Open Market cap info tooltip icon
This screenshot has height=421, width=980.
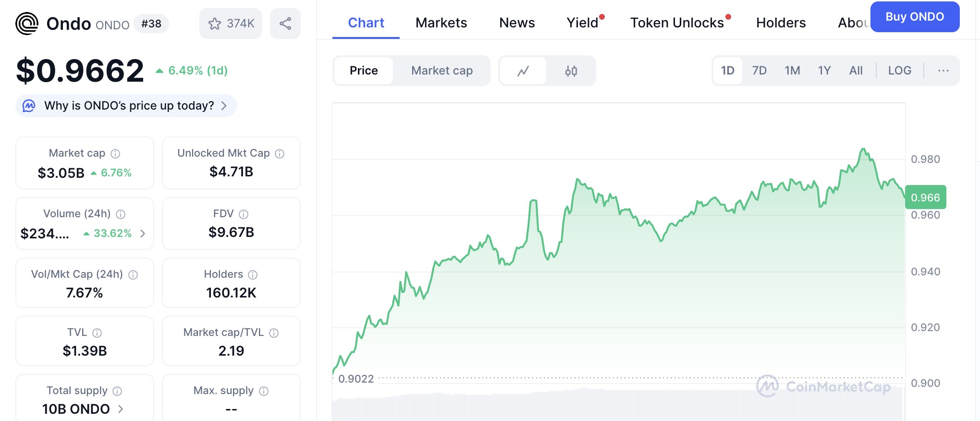[115, 154]
